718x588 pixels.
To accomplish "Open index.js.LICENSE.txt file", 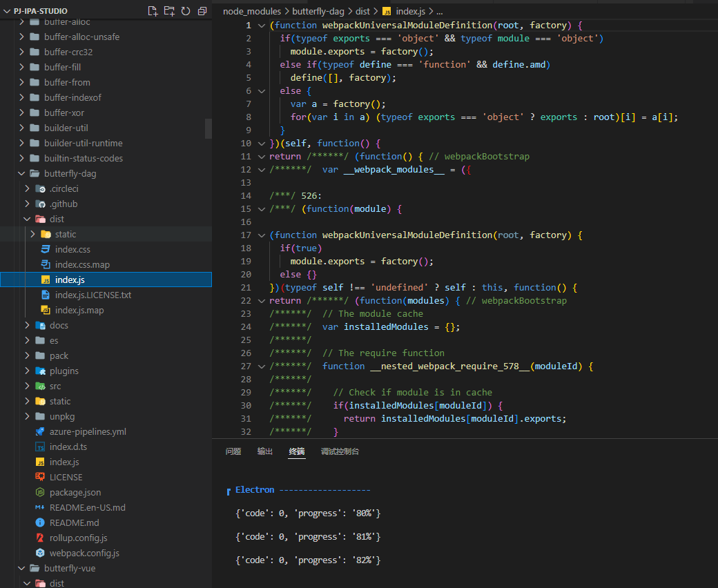I will pyautogui.click(x=93, y=295).
